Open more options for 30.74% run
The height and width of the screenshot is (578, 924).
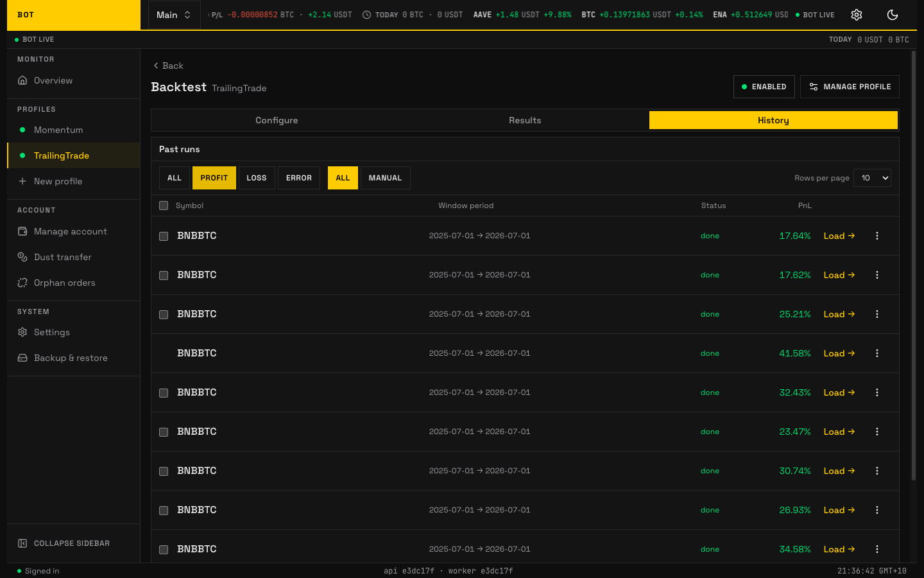point(877,471)
